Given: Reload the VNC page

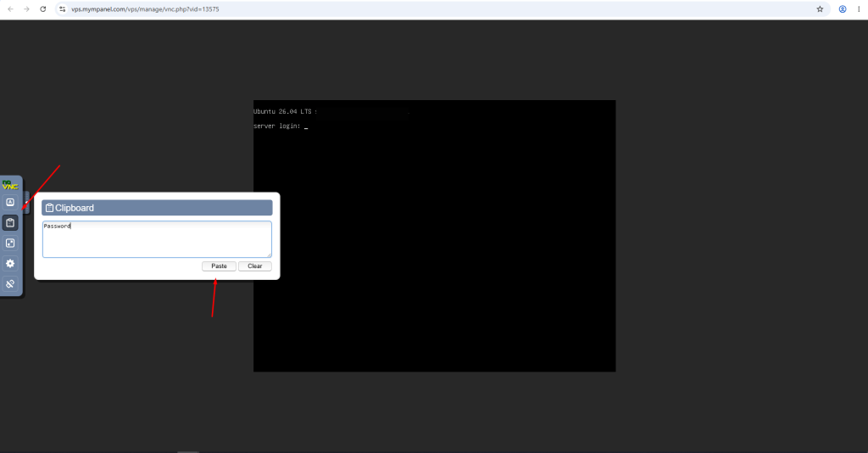Looking at the screenshot, I should click(x=42, y=8).
